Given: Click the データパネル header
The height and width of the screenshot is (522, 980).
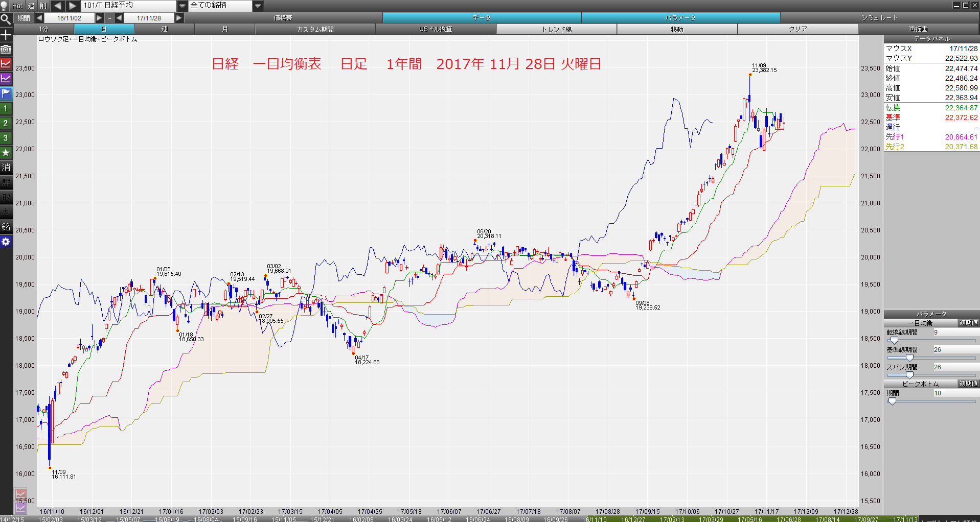Looking at the screenshot, I should point(931,39).
